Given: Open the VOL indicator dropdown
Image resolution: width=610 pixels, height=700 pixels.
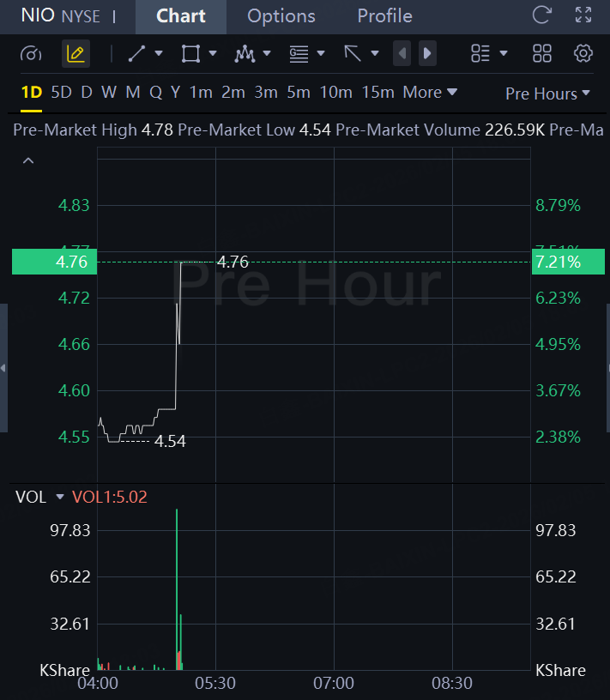Looking at the screenshot, I should click(x=60, y=497).
